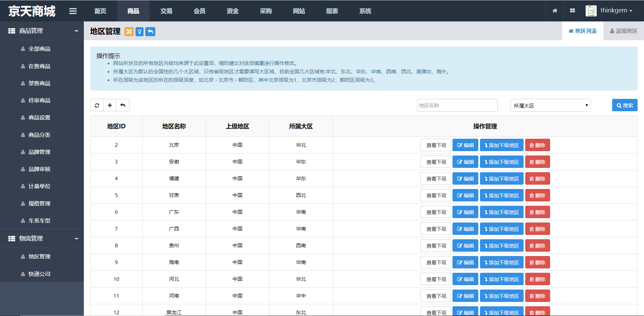
Task: Click the 地区名称 column header
Action: pyautogui.click(x=174, y=126)
